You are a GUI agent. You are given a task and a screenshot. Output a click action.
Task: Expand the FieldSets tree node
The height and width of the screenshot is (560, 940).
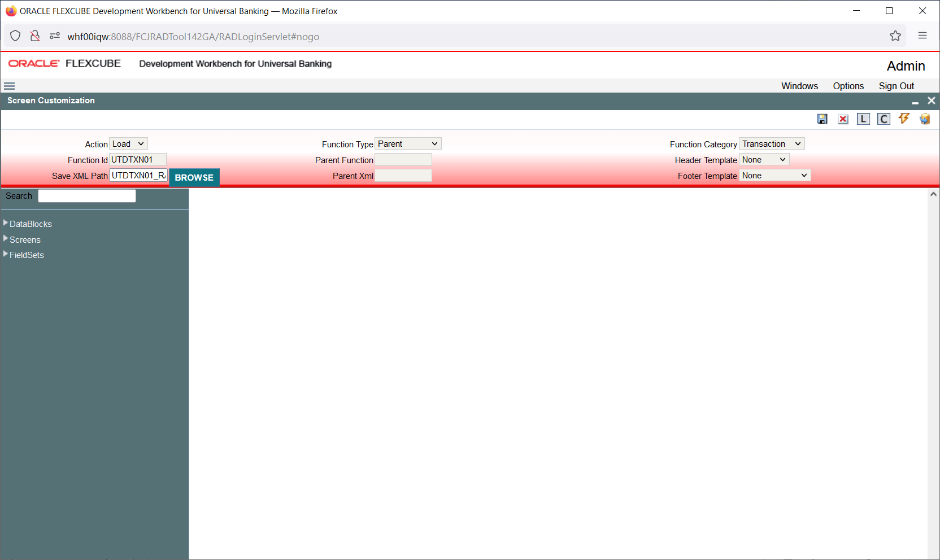tap(6, 254)
